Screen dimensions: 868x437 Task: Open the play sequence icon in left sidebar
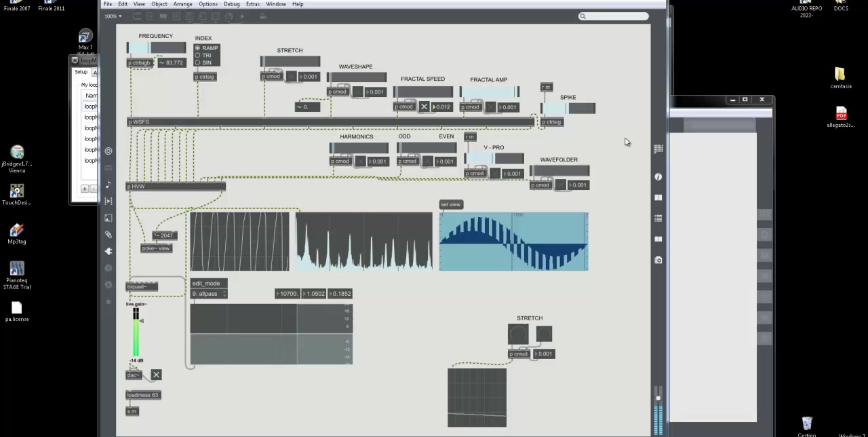click(108, 201)
